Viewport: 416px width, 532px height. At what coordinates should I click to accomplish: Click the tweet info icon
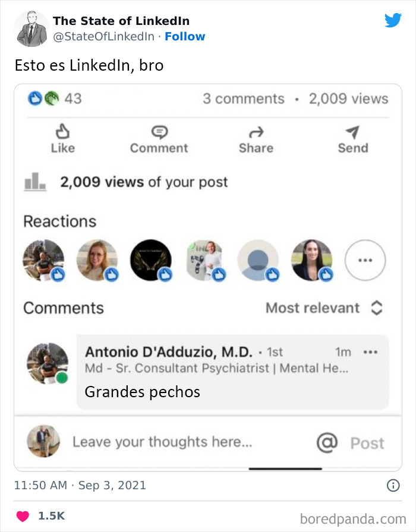pyautogui.click(x=393, y=486)
